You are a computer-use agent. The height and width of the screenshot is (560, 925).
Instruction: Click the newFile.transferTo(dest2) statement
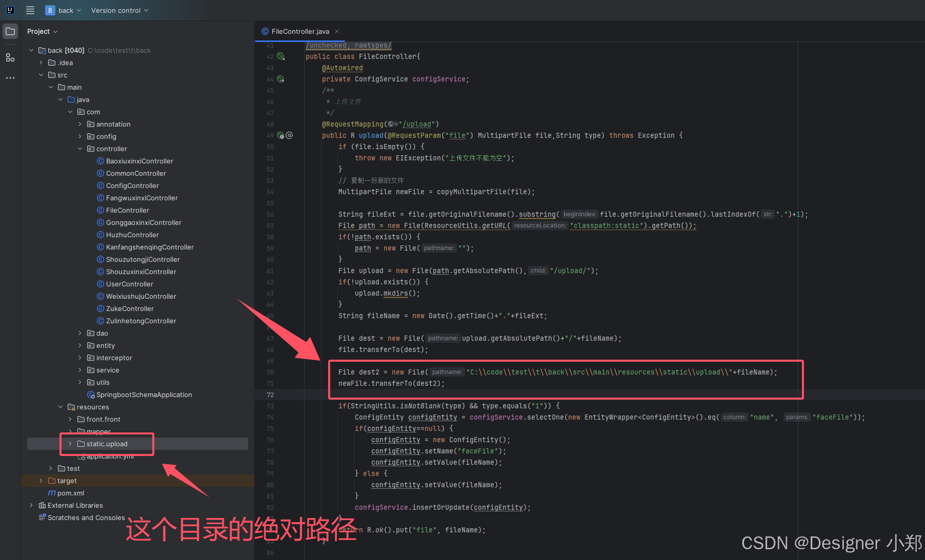pyautogui.click(x=392, y=383)
